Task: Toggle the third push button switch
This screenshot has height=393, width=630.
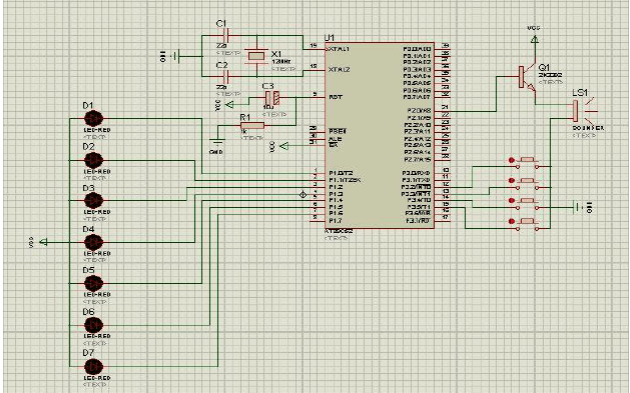Action: click(527, 204)
